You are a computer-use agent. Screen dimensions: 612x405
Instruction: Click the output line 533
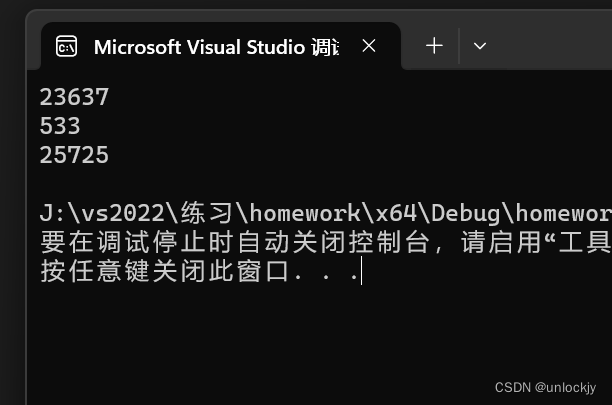[60, 126]
